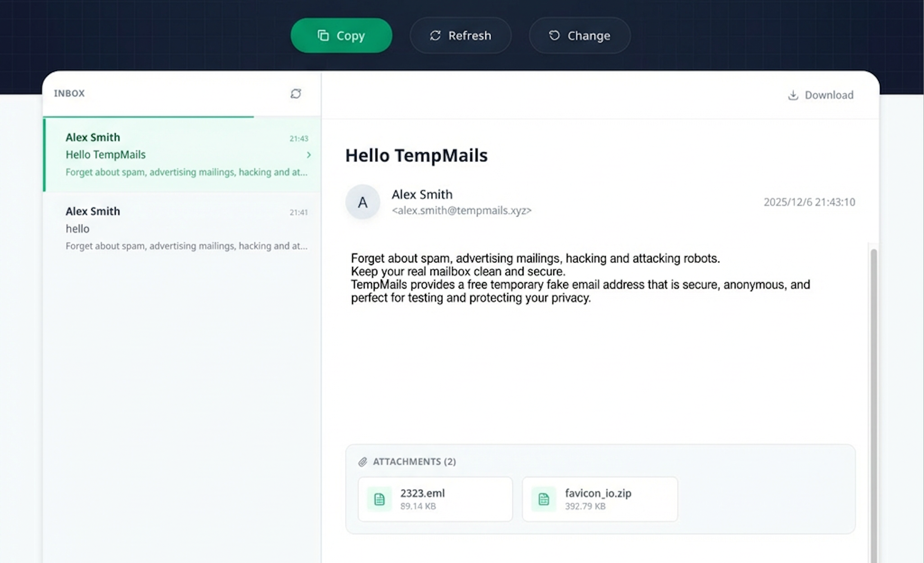Click the paperclip icon next to Attachments

coord(363,462)
